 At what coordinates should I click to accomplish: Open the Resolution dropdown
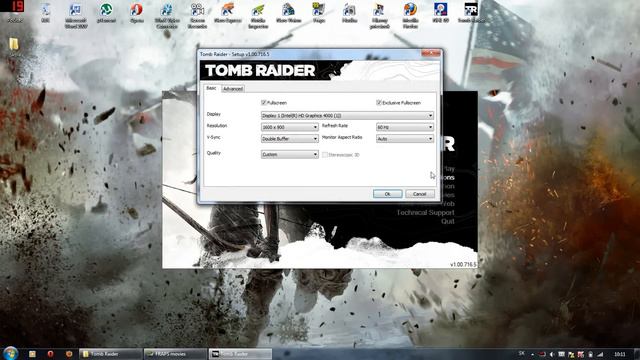pos(289,127)
